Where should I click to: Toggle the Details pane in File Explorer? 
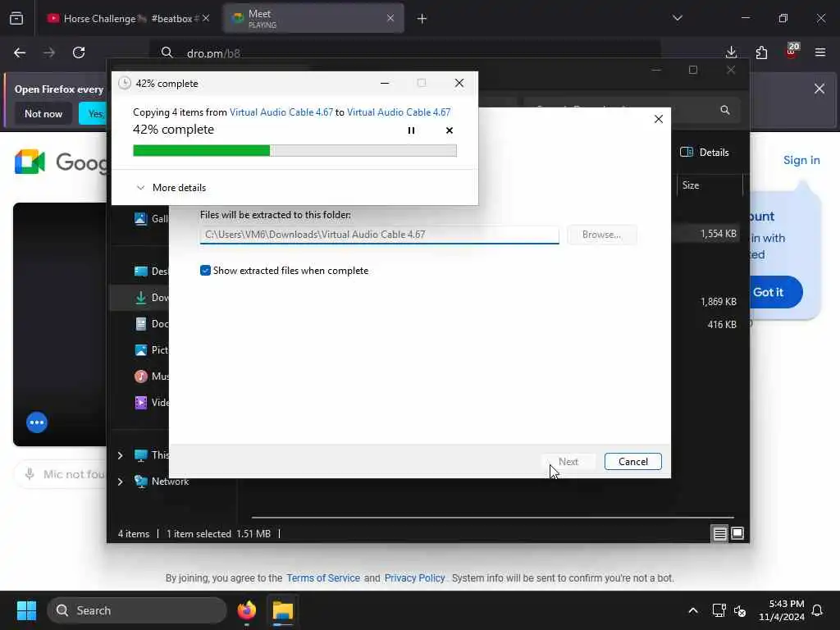pos(704,152)
